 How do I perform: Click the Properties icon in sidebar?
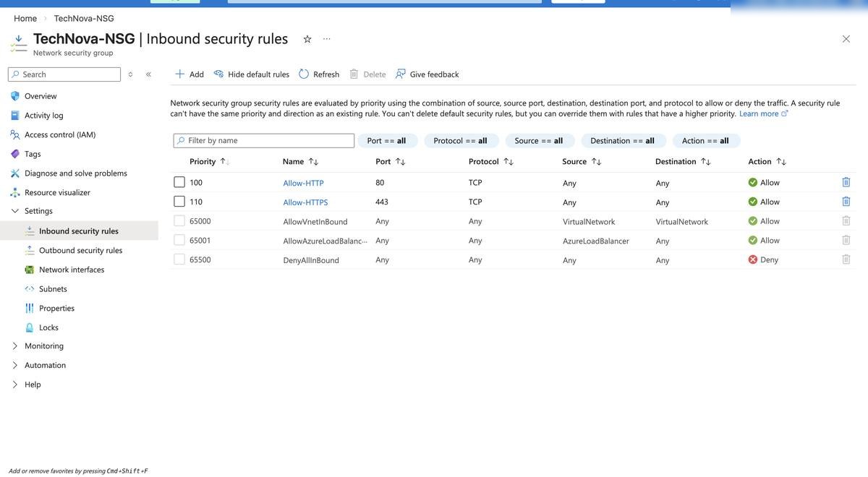pos(30,308)
